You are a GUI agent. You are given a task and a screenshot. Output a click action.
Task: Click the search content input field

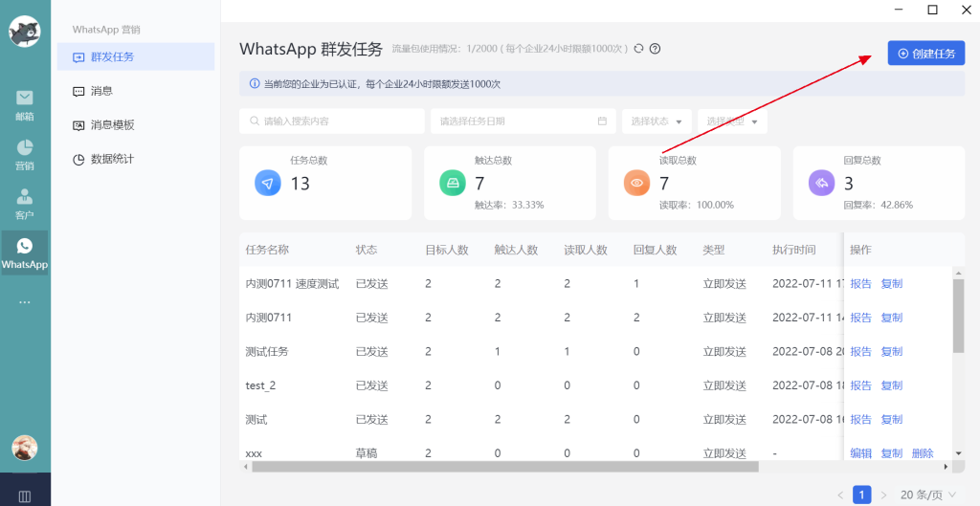point(331,121)
